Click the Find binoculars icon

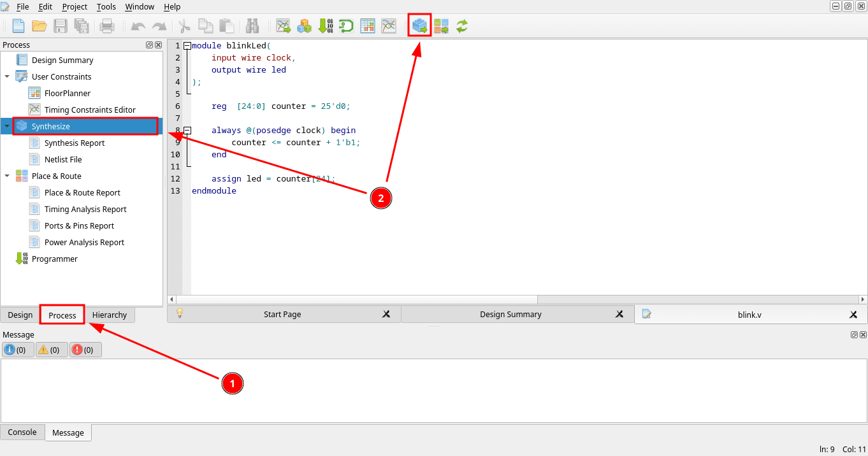tap(252, 26)
